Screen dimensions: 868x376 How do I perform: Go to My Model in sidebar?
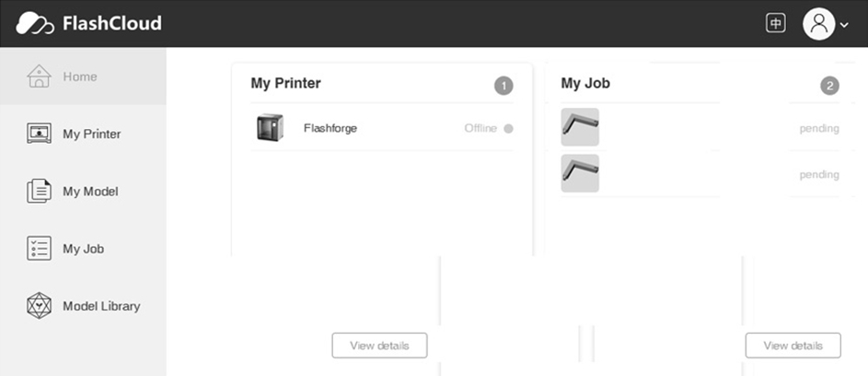83,191
